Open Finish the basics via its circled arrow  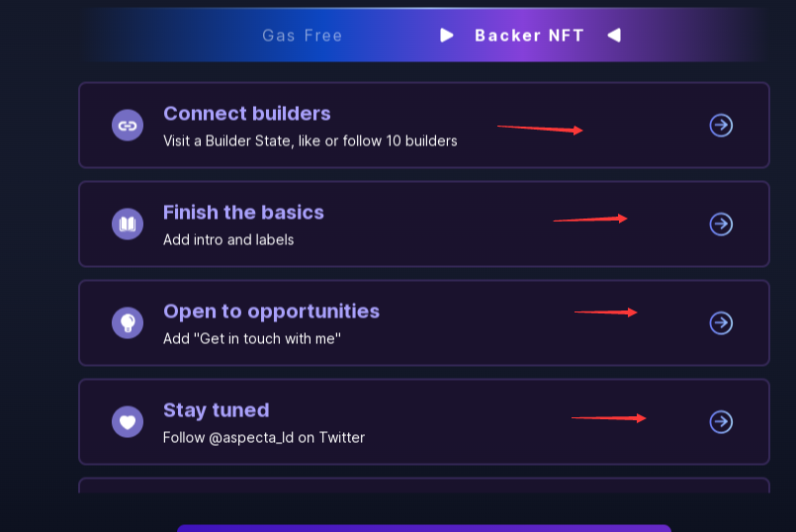click(721, 223)
